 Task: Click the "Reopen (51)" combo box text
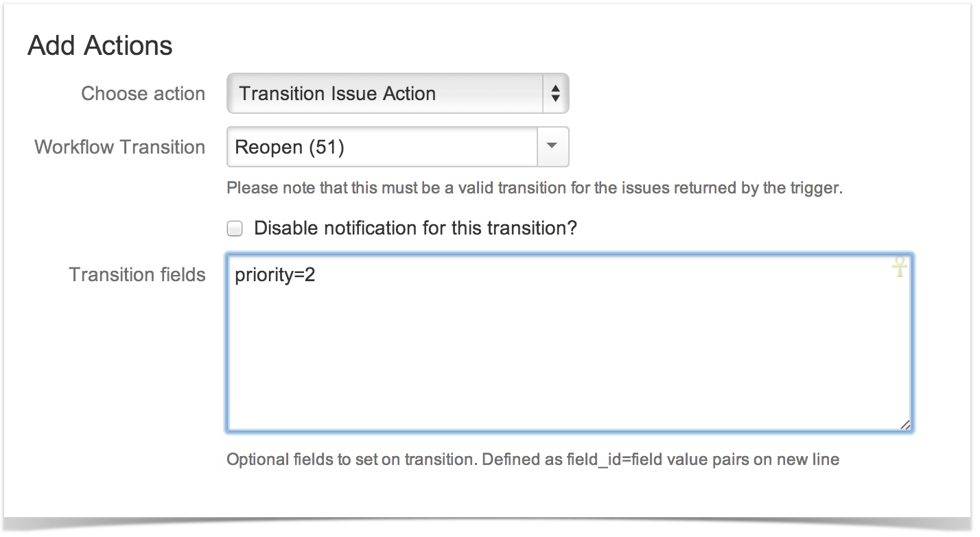pos(289,147)
